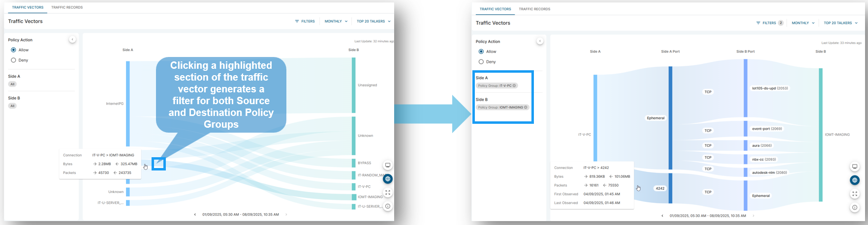
Task: Click FILTERS button in the left screenshot
Action: tap(305, 22)
